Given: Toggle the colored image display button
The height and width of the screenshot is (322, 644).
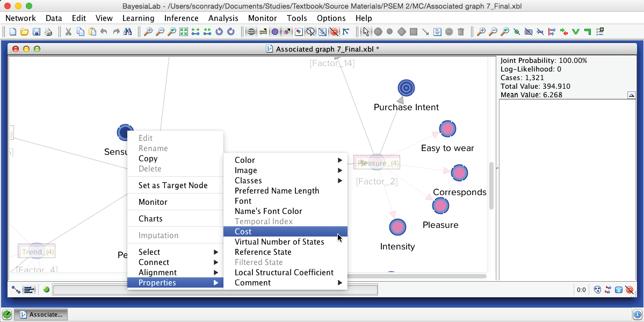Looking at the screenshot, I should point(299,32).
